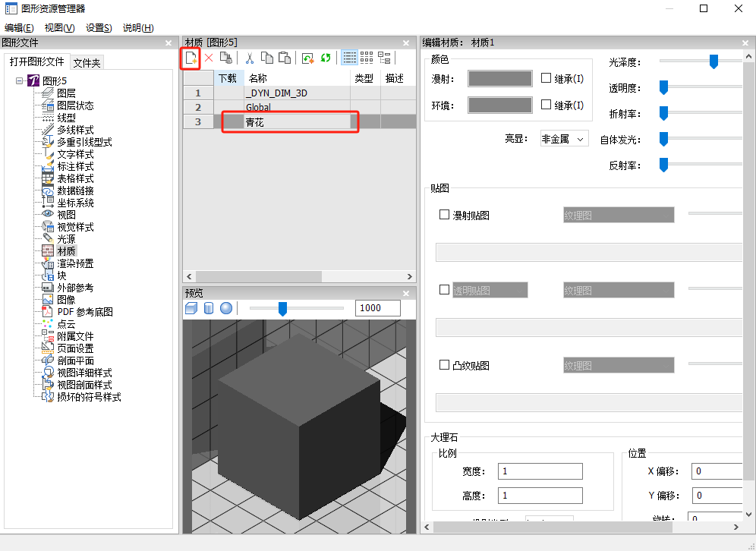Screen dimensions: 756x551
Task: Select 多重引线型式 in tree
Action: tap(84, 142)
